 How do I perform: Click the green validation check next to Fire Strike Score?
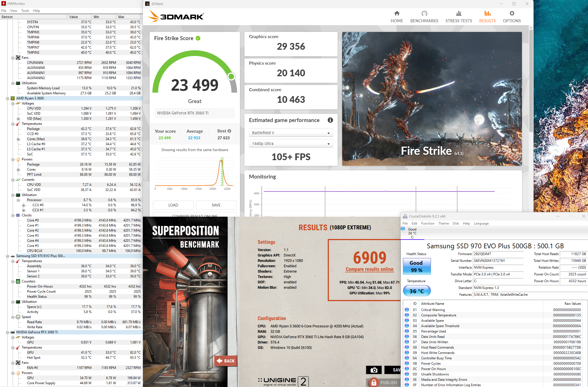198,38
